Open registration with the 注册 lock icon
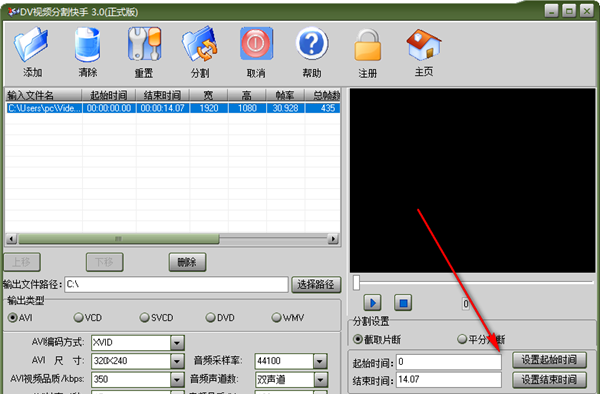Viewport: 600px width, 394px height. [x=368, y=45]
